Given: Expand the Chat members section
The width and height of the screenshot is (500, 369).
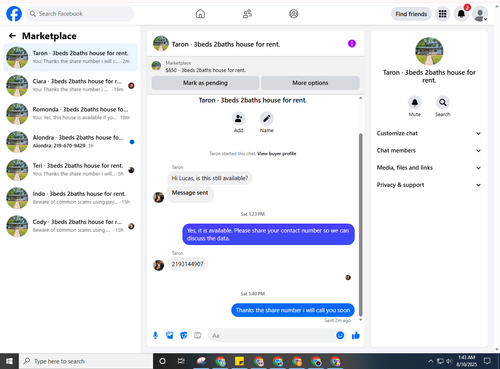Looking at the screenshot, I should tap(429, 151).
